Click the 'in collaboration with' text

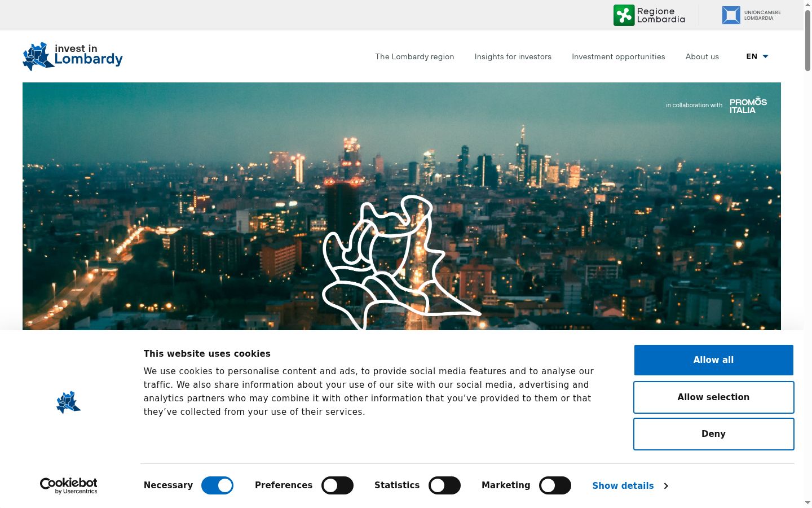694,106
